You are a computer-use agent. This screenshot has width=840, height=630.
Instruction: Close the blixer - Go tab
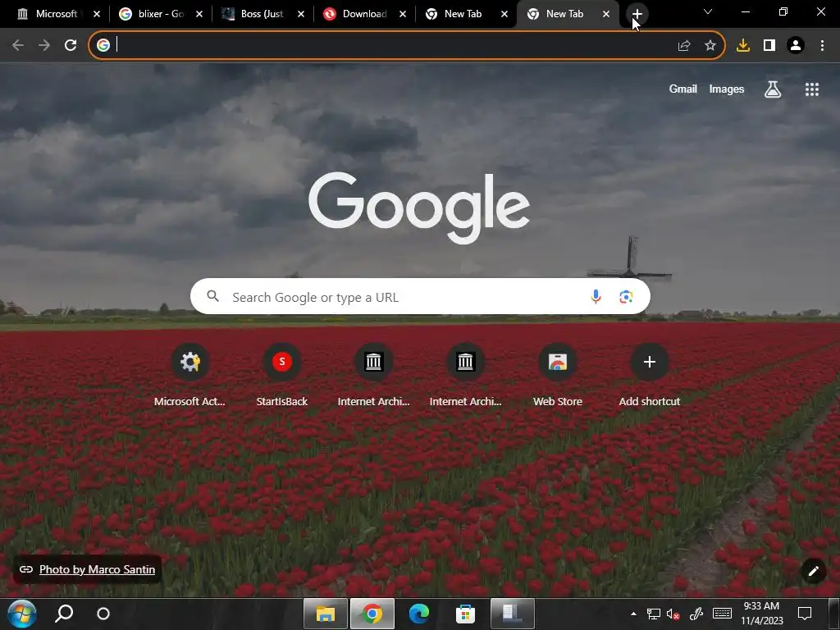click(x=199, y=14)
